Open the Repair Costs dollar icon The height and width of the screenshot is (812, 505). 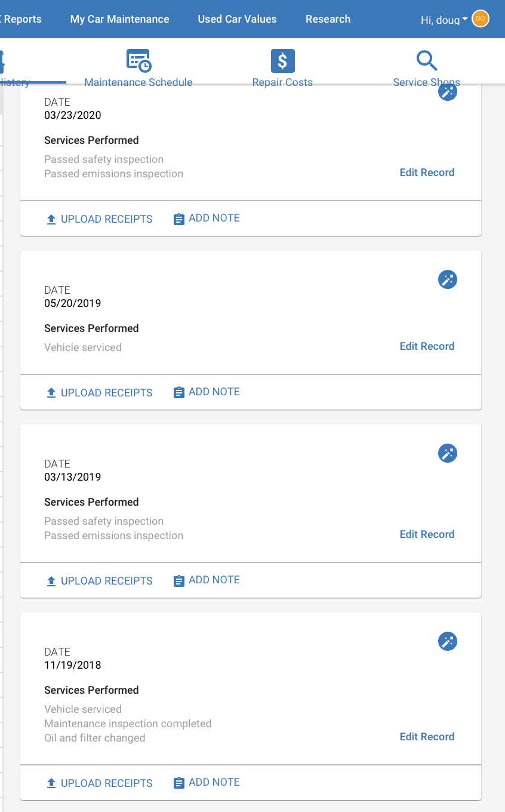pos(283,61)
